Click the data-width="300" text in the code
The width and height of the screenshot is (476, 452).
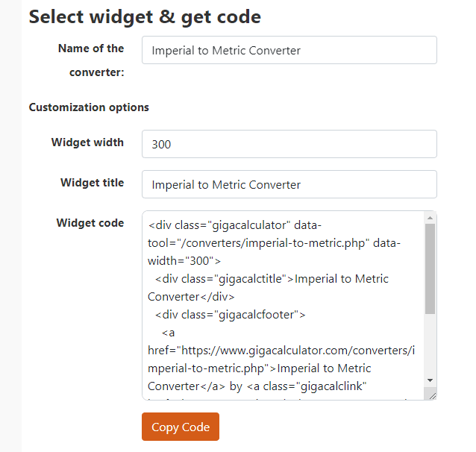coord(184,261)
